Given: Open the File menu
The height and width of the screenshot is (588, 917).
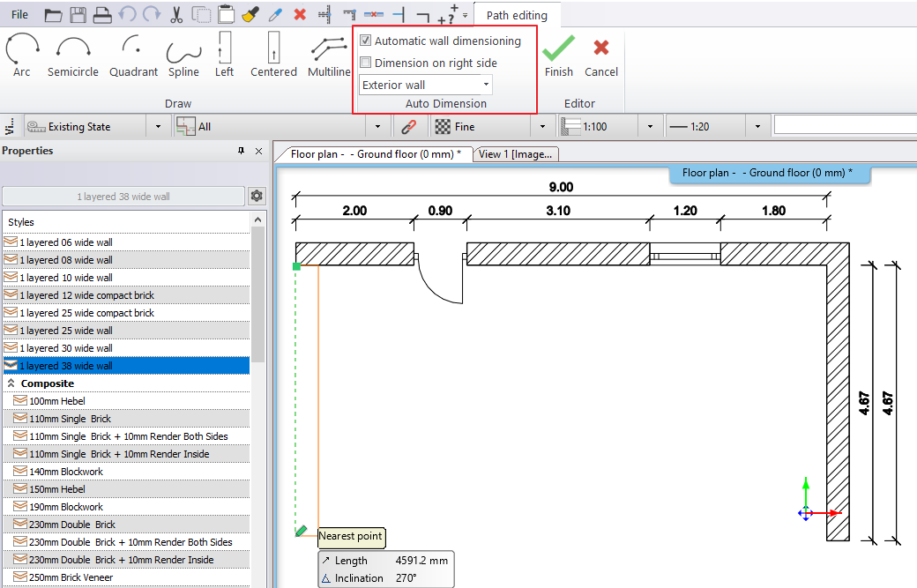Looking at the screenshot, I should 19,15.
